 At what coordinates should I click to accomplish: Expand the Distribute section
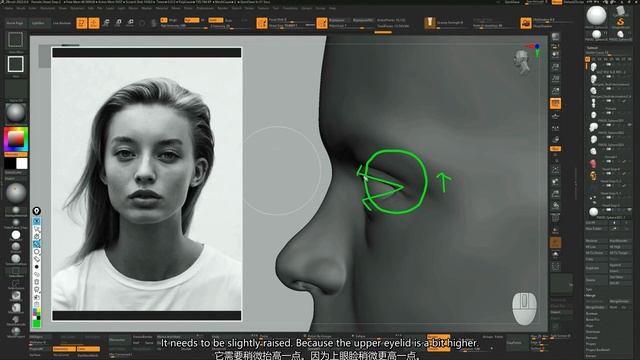tap(593, 332)
